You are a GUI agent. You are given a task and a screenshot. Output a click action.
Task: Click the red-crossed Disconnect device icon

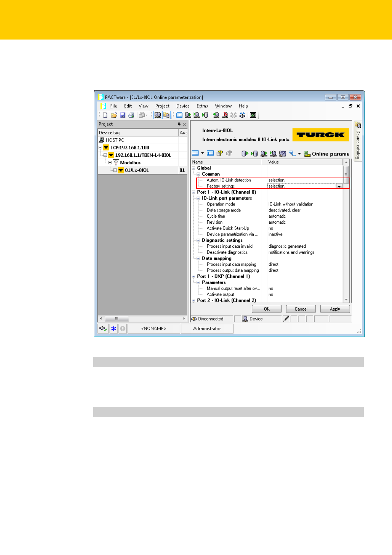click(225, 115)
